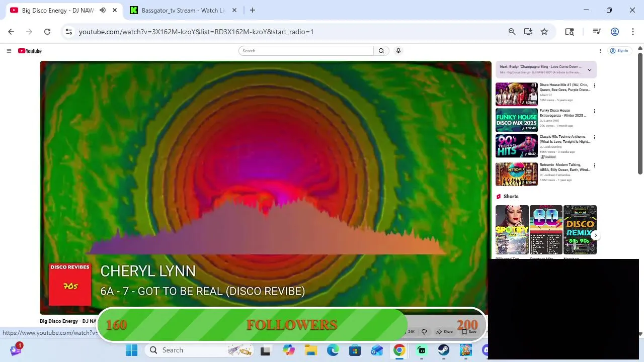The image size is (644, 362).
Task: View site information icon in the address bar
Action: (69, 32)
